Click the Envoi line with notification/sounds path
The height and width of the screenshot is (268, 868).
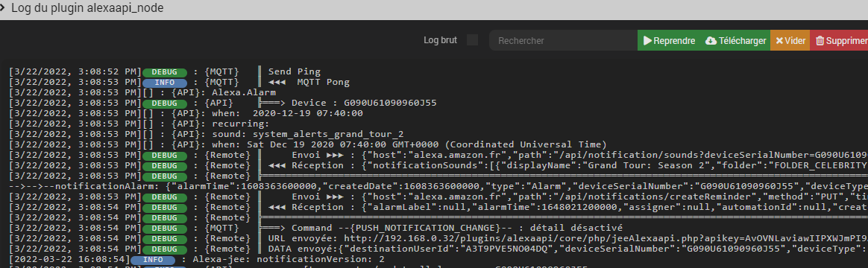coord(438,155)
